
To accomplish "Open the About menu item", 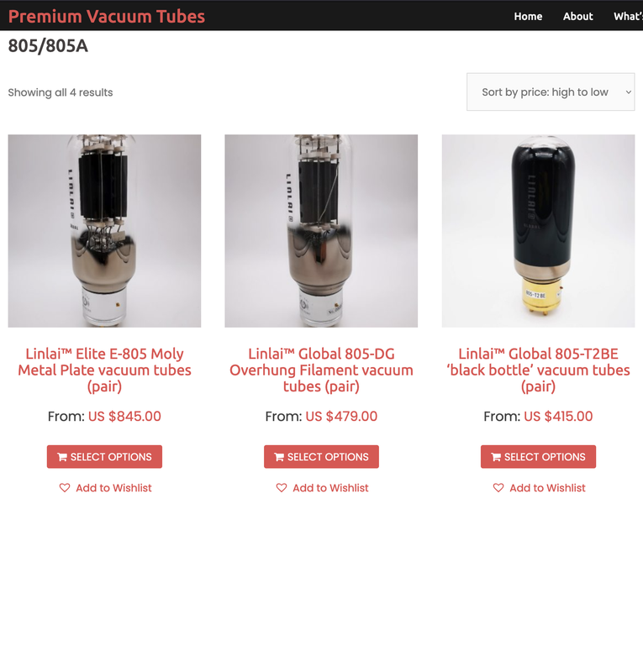I will point(577,16).
